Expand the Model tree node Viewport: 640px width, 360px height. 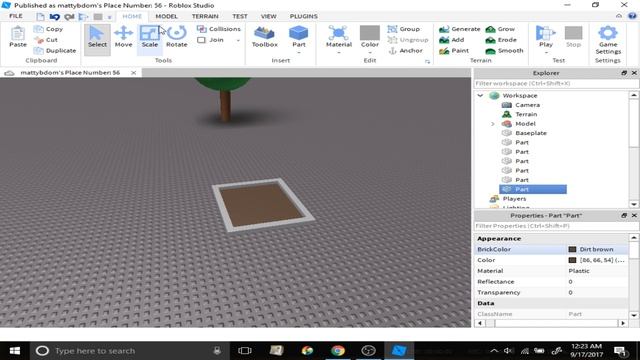click(493, 124)
